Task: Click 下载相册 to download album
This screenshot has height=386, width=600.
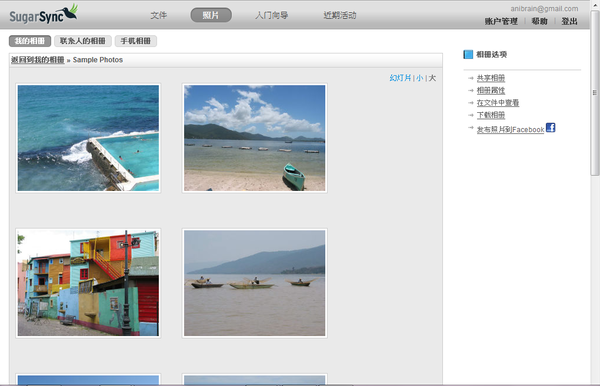Action: (x=491, y=115)
